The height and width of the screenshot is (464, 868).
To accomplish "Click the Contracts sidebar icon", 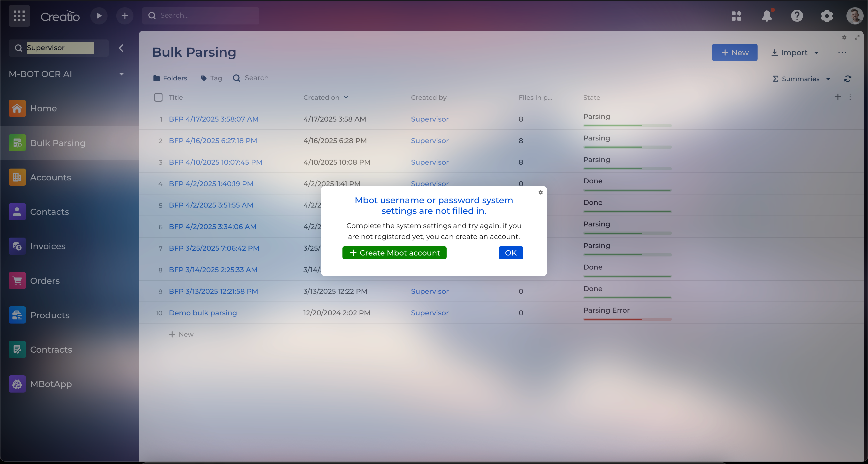I will pos(17,349).
